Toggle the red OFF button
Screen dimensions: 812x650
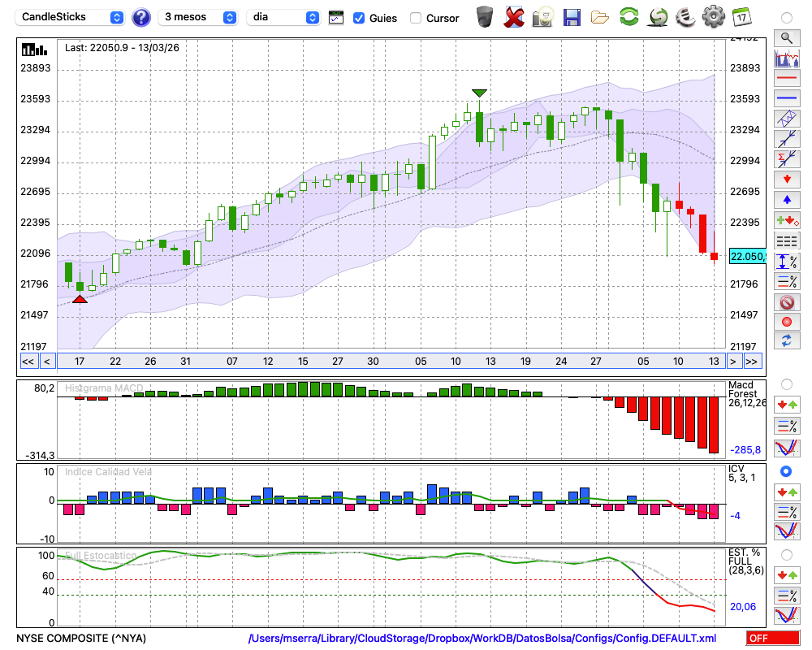(773, 638)
